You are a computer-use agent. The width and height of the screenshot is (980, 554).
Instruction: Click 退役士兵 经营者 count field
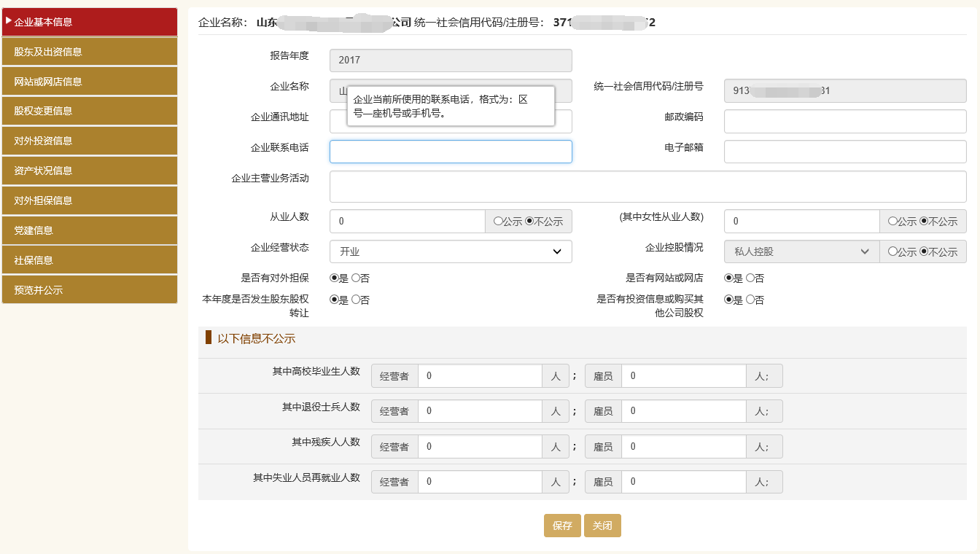pos(480,411)
